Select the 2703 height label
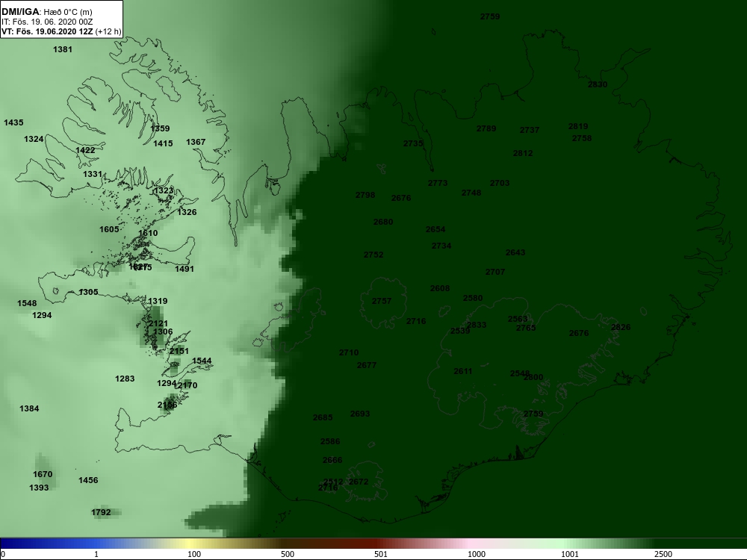747x560 pixels. coord(500,183)
